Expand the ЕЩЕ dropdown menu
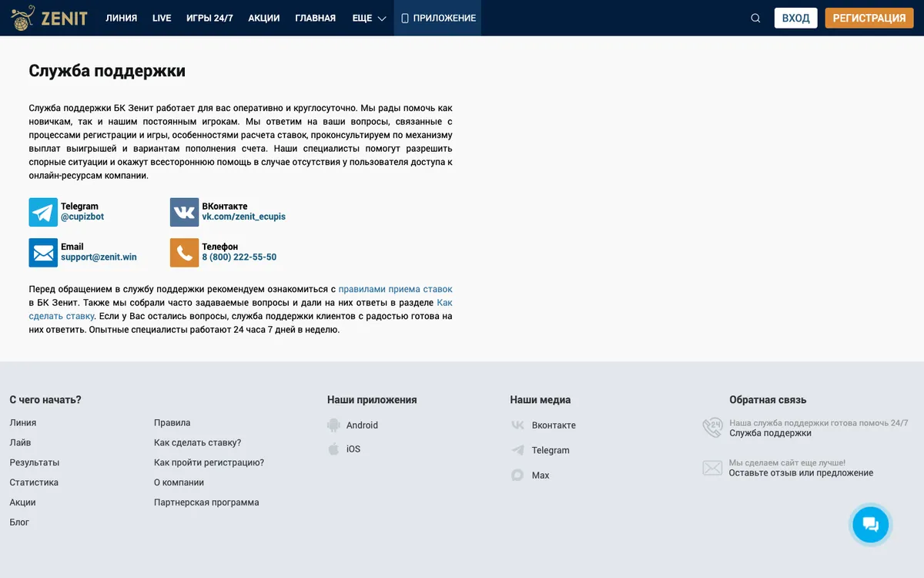 pos(369,18)
